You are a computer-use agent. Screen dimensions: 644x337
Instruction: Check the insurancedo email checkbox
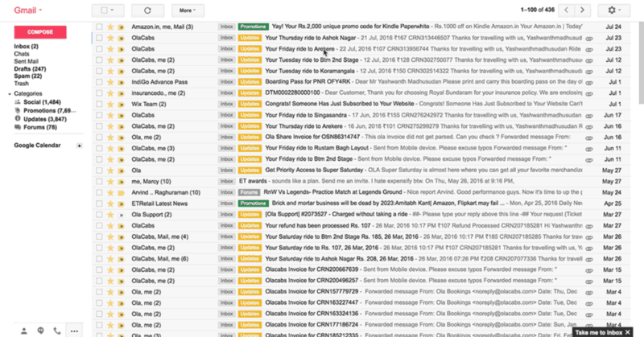click(99, 93)
